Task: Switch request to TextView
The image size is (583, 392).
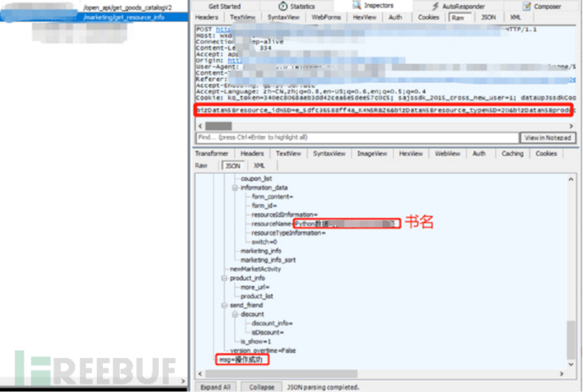Action: point(242,17)
